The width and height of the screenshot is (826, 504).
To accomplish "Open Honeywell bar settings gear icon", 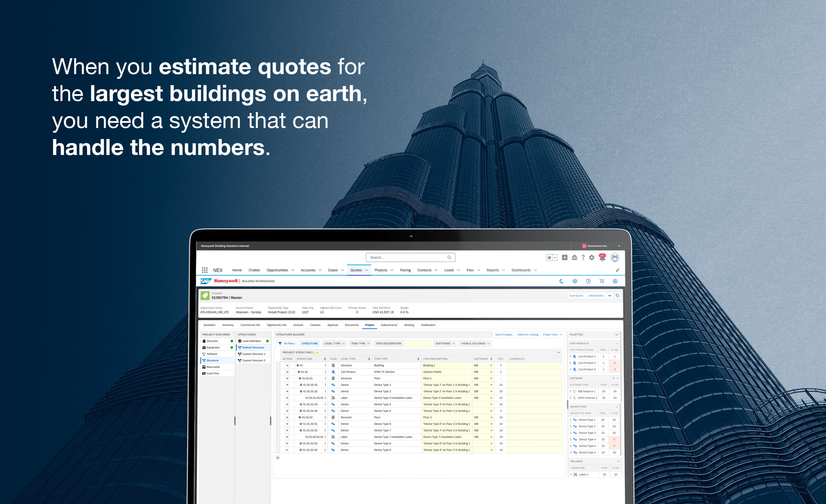I will click(575, 281).
